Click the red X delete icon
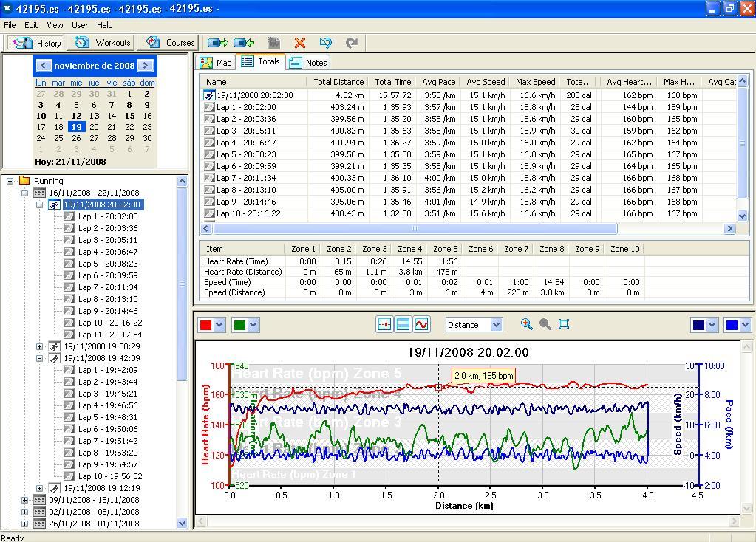The image size is (756, 542). point(299,43)
